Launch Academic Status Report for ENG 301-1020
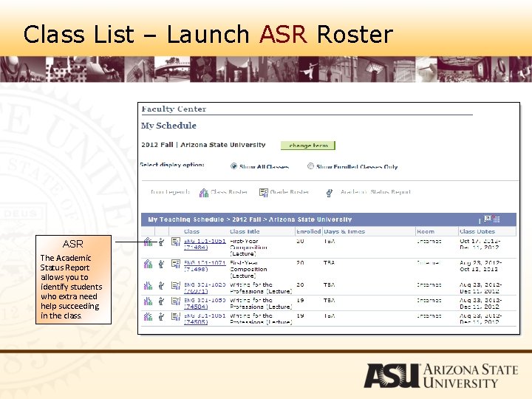Screen dimensions: 532x399 pos(161,286)
